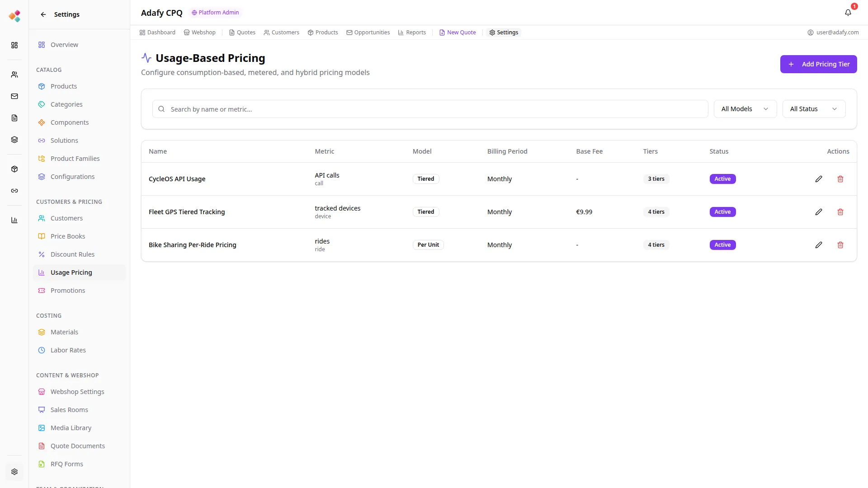Switch to the Opportunities tab

(368, 33)
